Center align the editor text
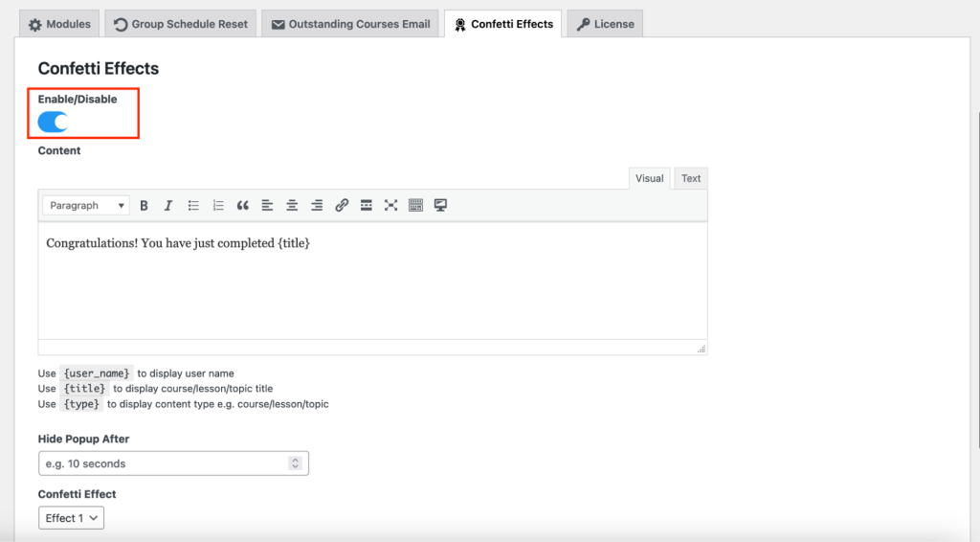The width and height of the screenshot is (980, 542). tap(292, 205)
